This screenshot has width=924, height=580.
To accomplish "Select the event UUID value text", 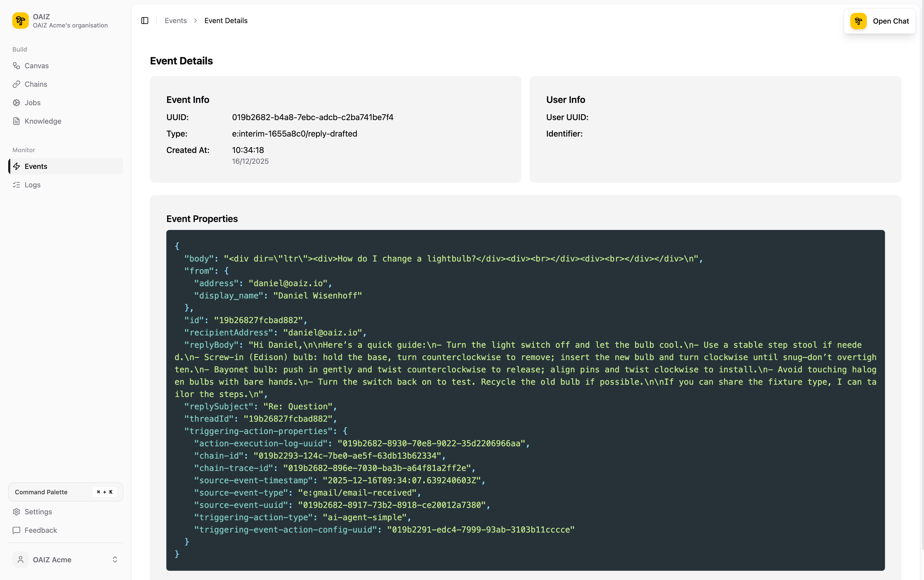I will click(x=312, y=117).
